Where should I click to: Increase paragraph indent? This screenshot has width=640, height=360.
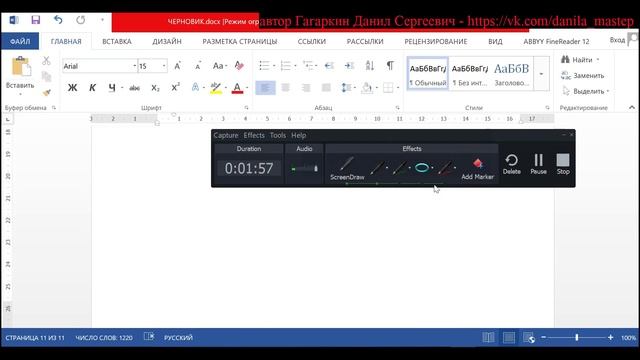(x=349, y=66)
